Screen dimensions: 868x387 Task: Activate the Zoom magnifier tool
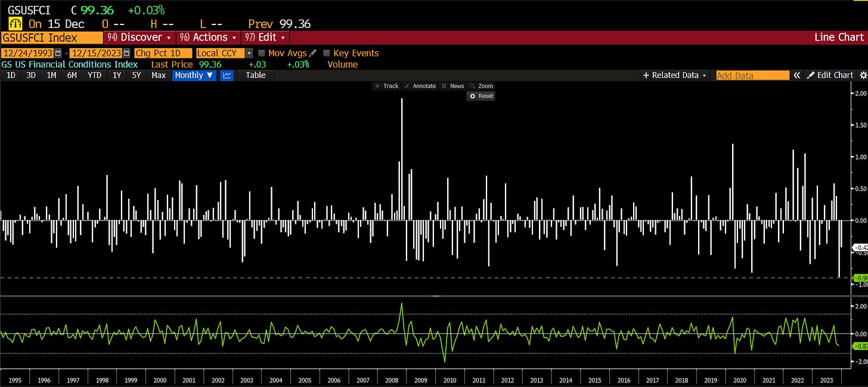point(481,86)
